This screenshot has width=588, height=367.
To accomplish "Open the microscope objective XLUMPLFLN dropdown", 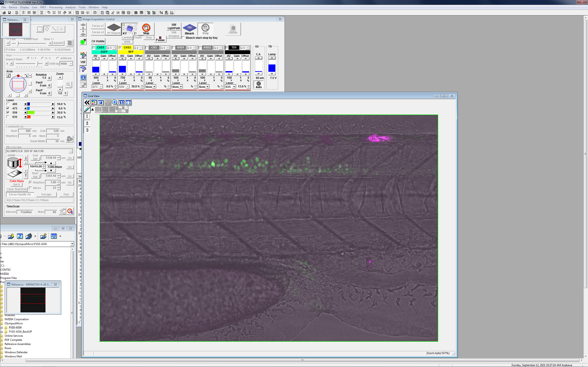I will coord(71,151).
